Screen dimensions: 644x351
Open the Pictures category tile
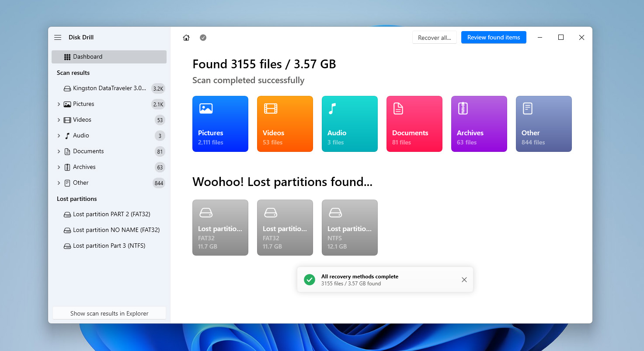220,124
